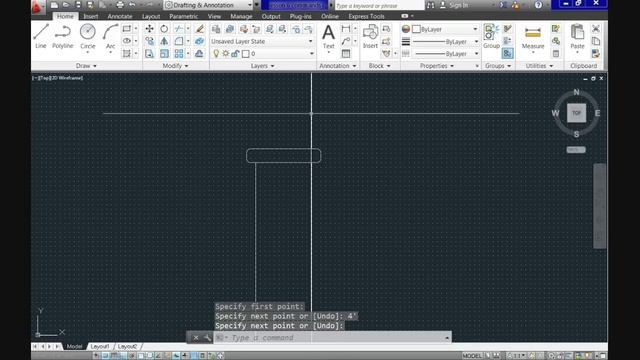Toggle layer 0 on/off lightbulb

click(x=216, y=53)
